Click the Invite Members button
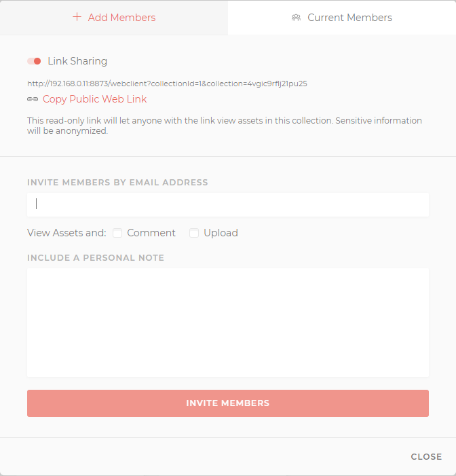This screenshot has width=456, height=476. (228, 403)
